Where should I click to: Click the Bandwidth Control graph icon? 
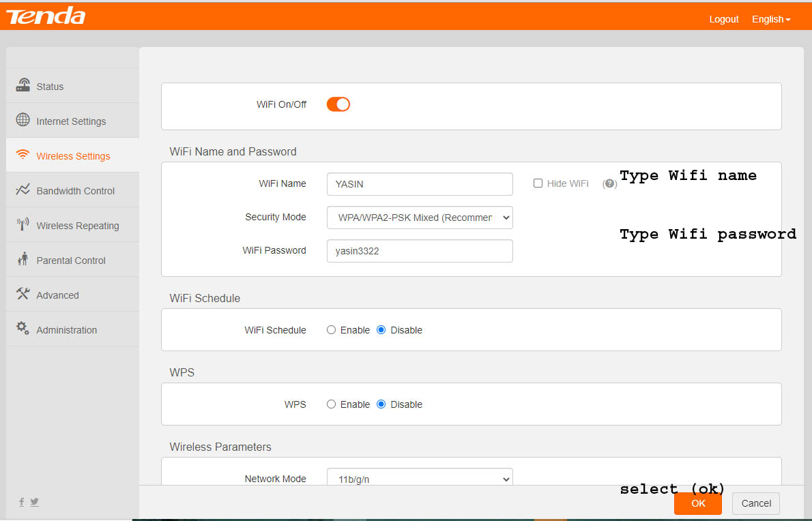click(23, 190)
